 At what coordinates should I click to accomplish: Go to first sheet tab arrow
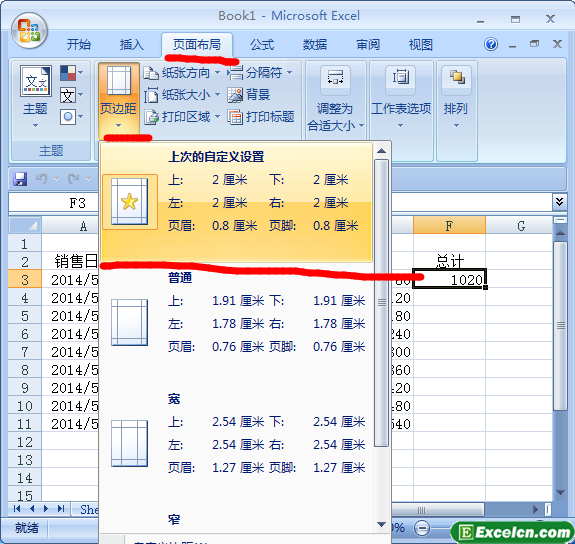point(17,508)
